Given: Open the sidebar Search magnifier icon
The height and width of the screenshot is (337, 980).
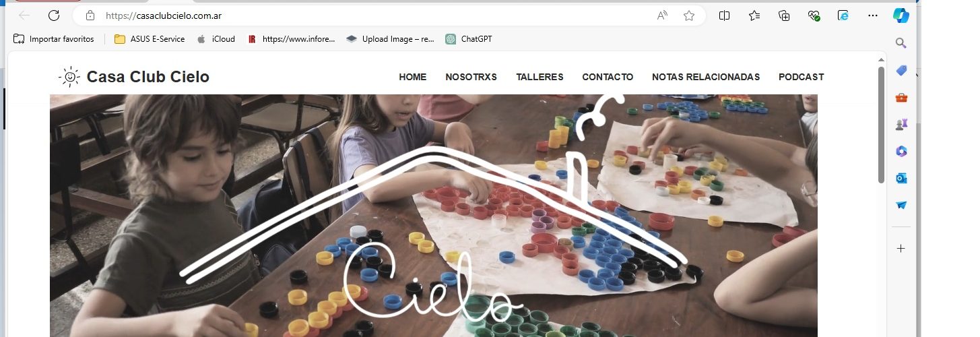Looking at the screenshot, I should click(x=901, y=43).
